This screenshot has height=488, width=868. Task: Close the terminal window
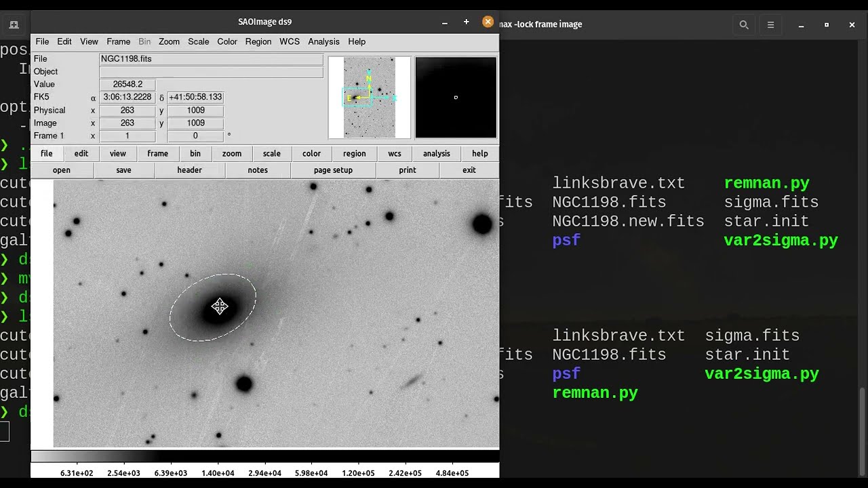point(852,24)
